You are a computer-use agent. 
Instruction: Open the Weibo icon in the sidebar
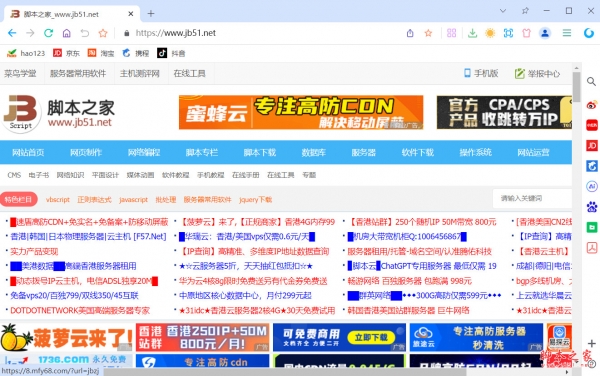coord(592,104)
